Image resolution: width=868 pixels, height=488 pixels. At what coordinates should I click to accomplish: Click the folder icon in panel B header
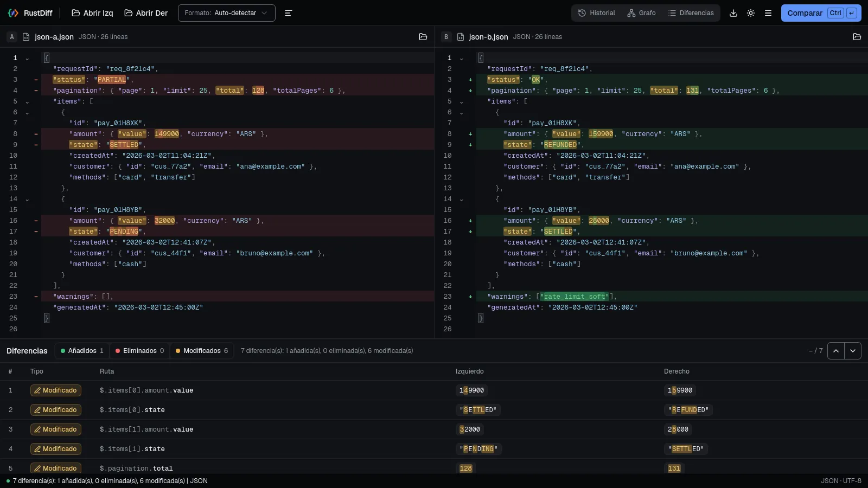click(x=857, y=37)
